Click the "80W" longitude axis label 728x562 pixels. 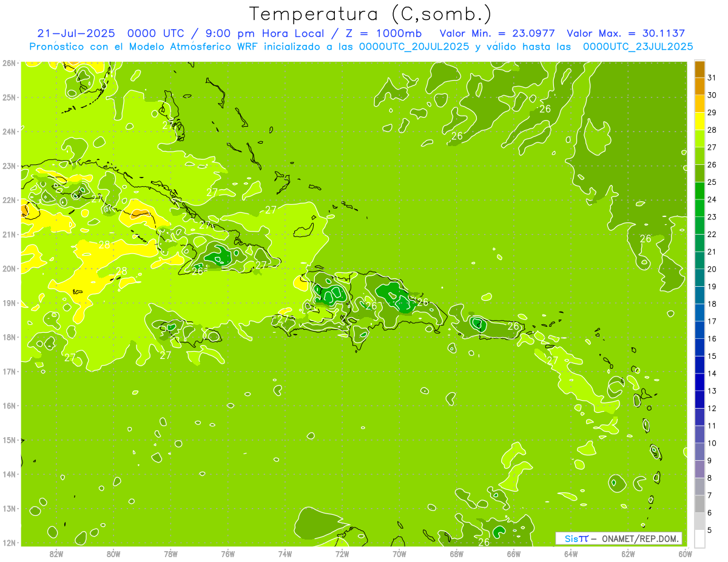(113, 553)
